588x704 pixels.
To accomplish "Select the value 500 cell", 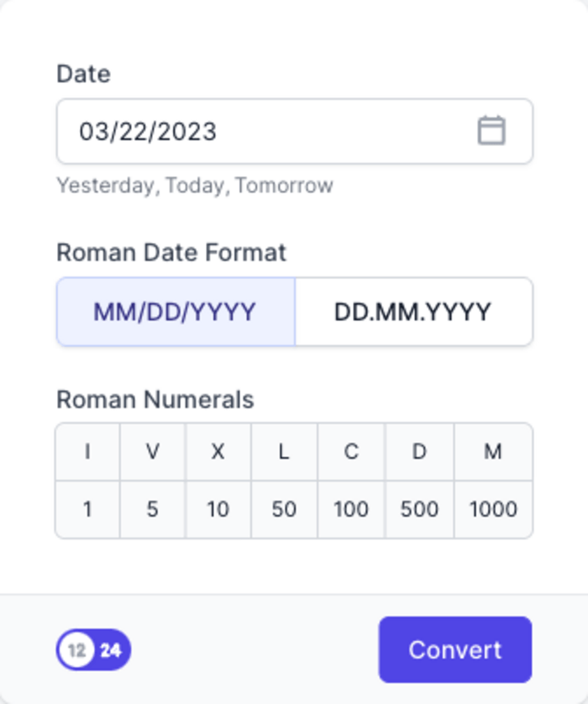I will pos(419,509).
